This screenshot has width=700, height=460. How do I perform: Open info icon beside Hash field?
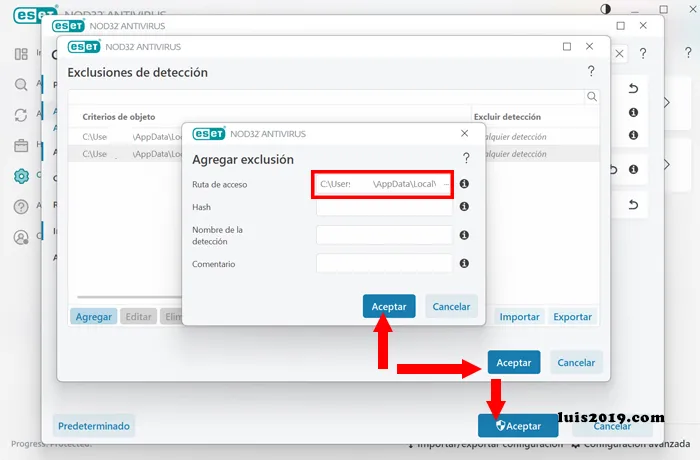pyautogui.click(x=464, y=206)
